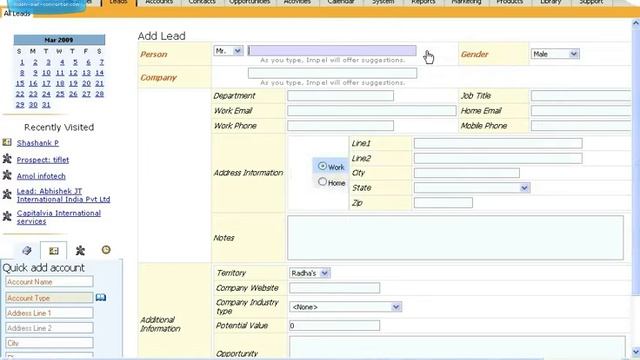Open the quick-add lead figure icon tab

[x=80, y=250]
